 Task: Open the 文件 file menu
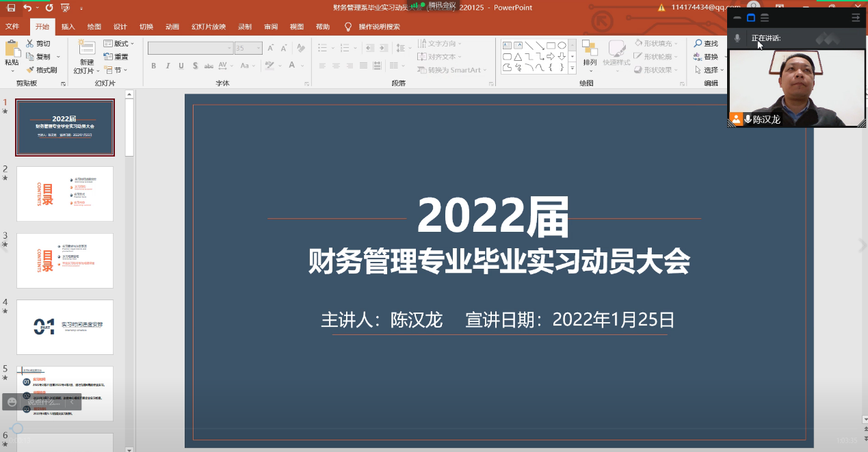click(12, 27)
